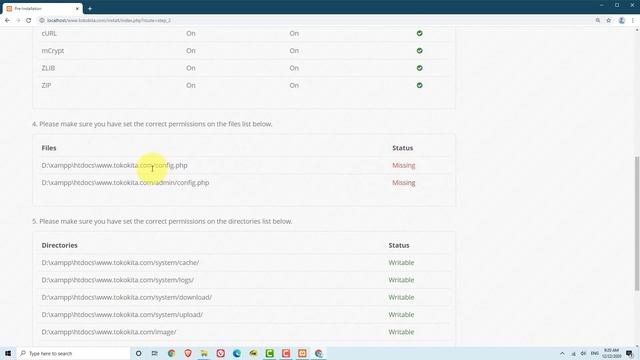Click the Directories column header
Image resolution: width=640 pixels, height=360 pixels.
[60, 245]
